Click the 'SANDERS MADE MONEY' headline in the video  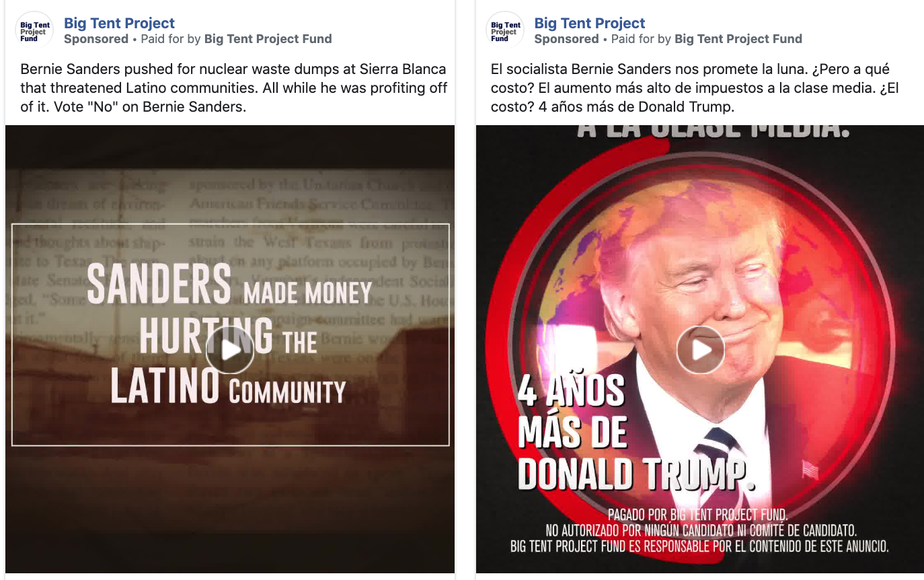click(x=229, y=285)
